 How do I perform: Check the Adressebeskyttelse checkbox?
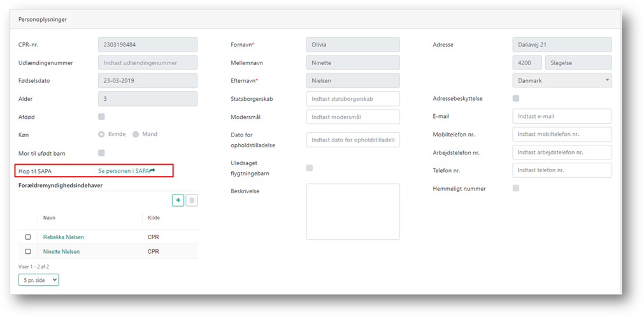coord(516,98)
